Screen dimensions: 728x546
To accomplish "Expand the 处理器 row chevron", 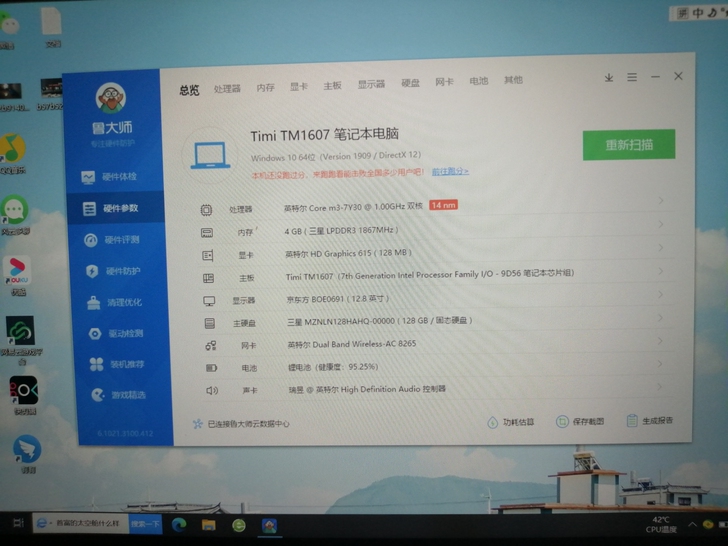I will click(661, 201).
